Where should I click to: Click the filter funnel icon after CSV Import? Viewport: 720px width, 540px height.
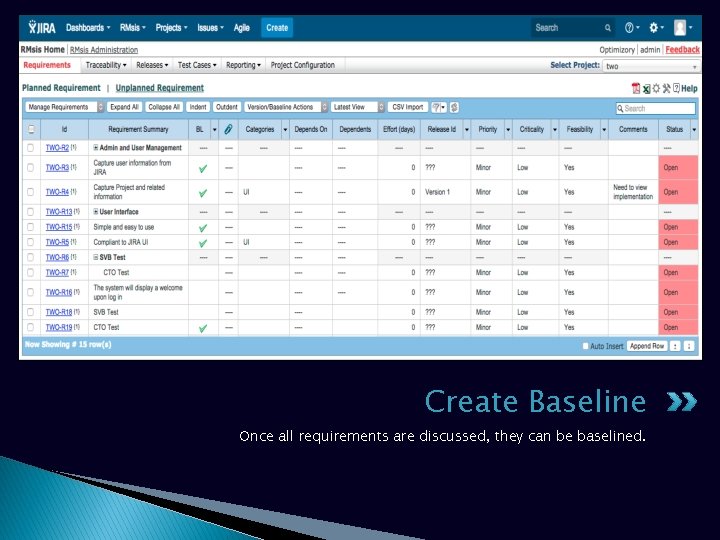click(438, 107)
